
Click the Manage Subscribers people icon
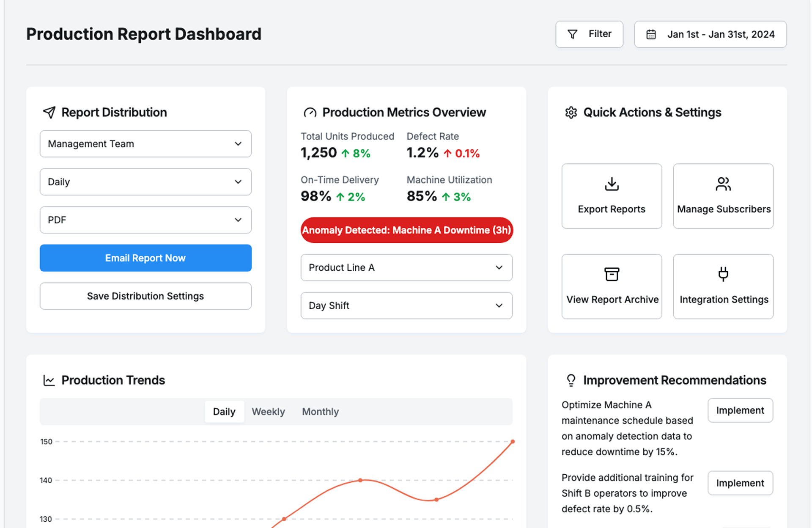pos(723,184)
